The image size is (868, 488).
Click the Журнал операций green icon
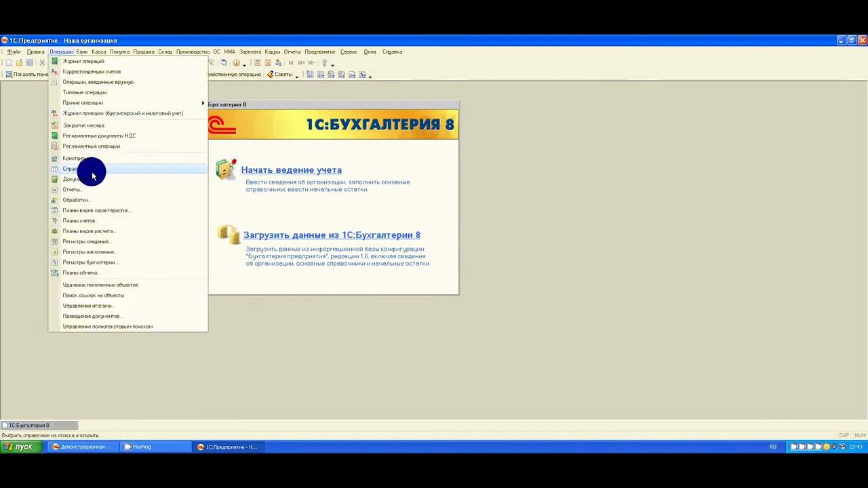(55, 61)
